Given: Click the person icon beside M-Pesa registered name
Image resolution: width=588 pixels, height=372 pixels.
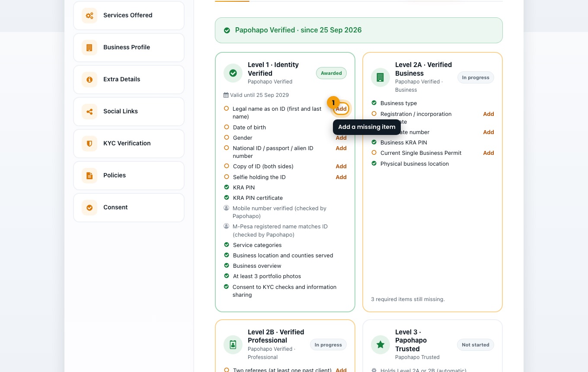Looking at the screenshot, I should coord(226,226).
